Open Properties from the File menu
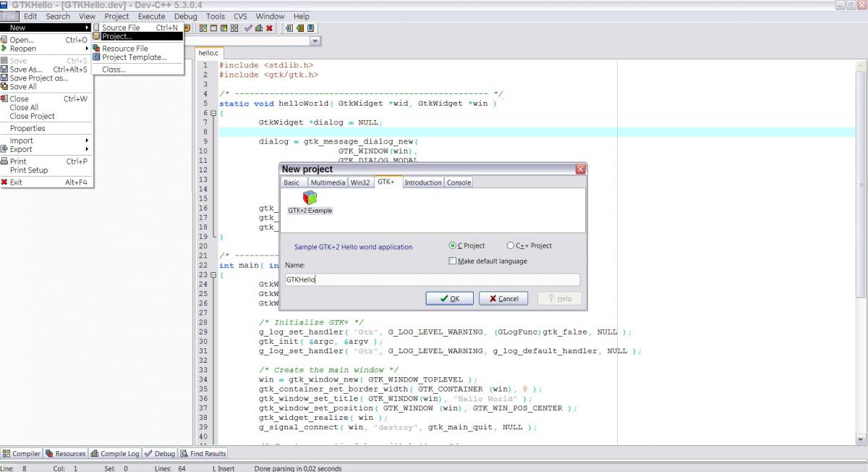The image size is (868, 472). tap(46, 128)
